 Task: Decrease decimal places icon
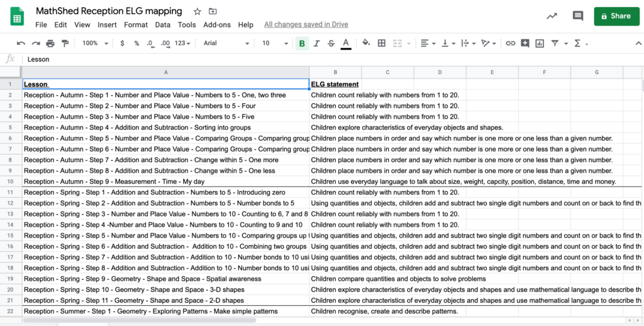pos(150,43)
